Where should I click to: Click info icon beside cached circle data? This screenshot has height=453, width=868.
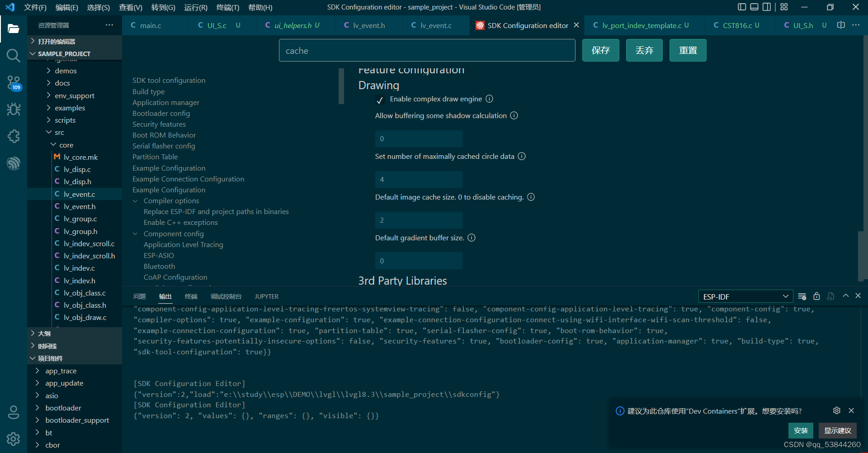[x=522, y=156]
